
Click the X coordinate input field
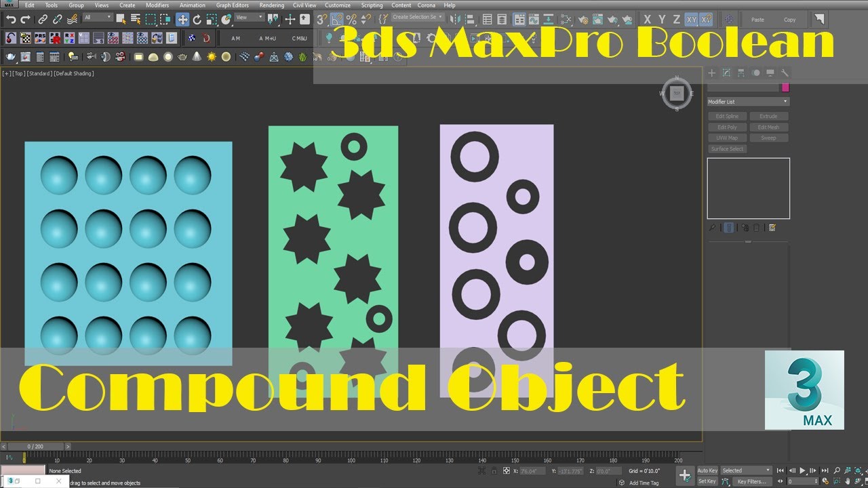coord(532,471)
